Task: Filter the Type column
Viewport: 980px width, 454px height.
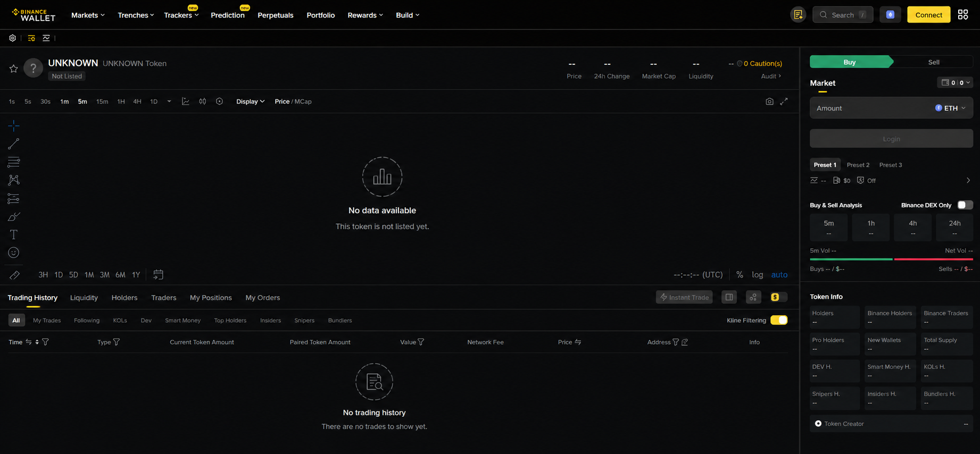Action: point(117,342)
